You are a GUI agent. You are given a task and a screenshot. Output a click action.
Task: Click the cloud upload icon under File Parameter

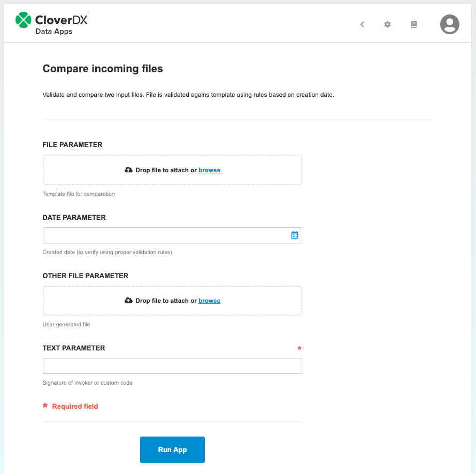128,170
